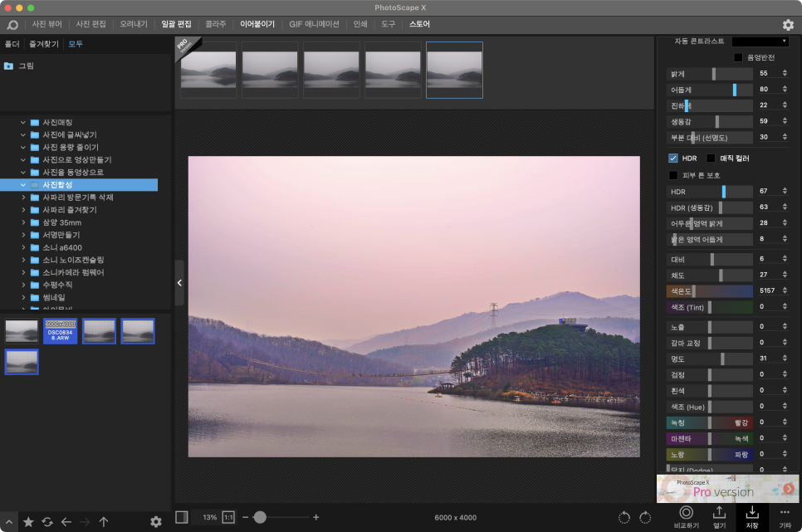Expand the 소니 a6400 folder
Viewport: 802px width, 532px height.
pyautogui.click(x=23, y=247)
